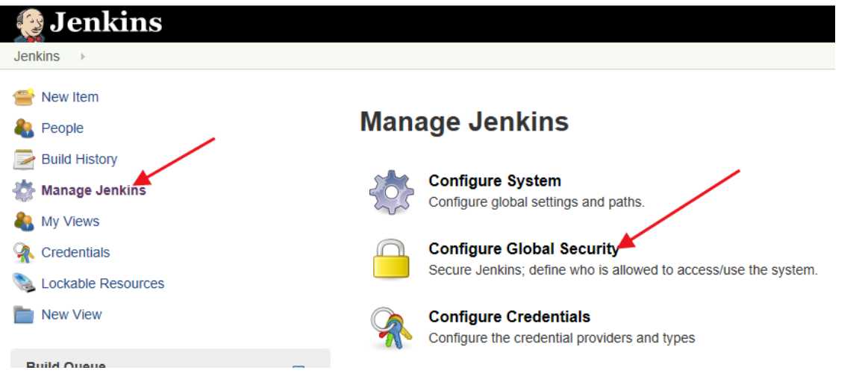Open the My Views link
Image resolution: width=868 pixels, height=379 pixels.
click(70, 222)
